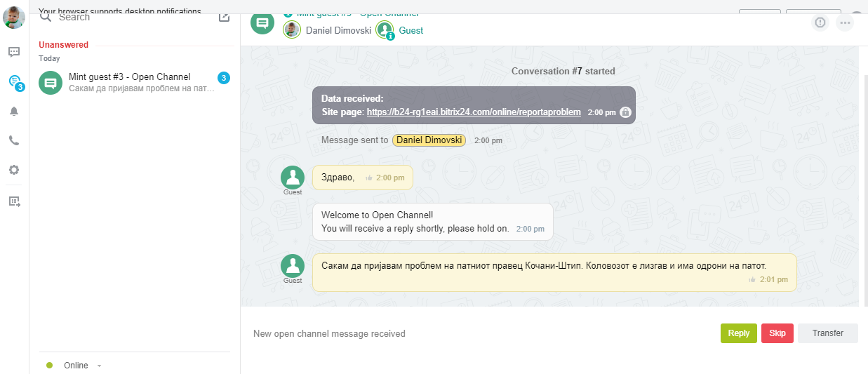
Task: Click the exclamation mark icon in header
Action: click(820, 23)
